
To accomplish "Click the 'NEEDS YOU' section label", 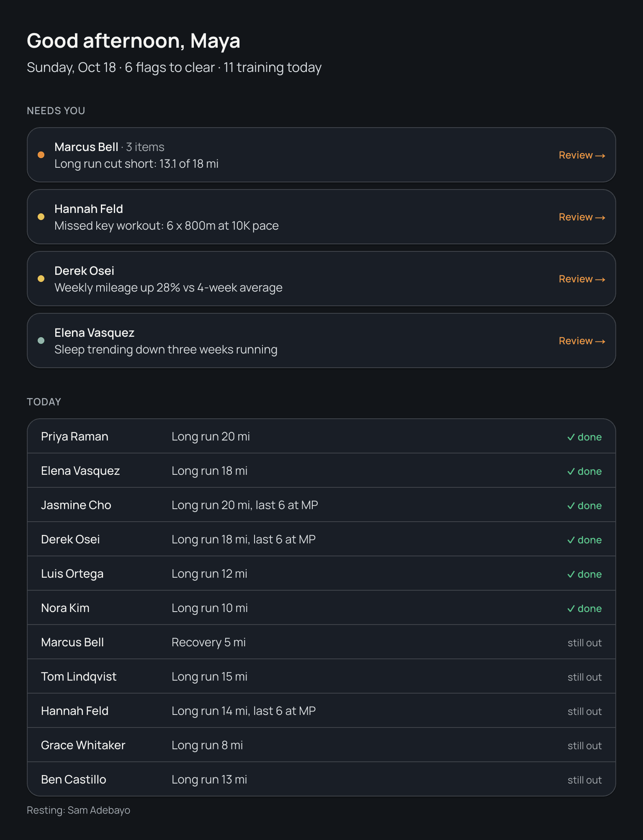I will [56, 111].
